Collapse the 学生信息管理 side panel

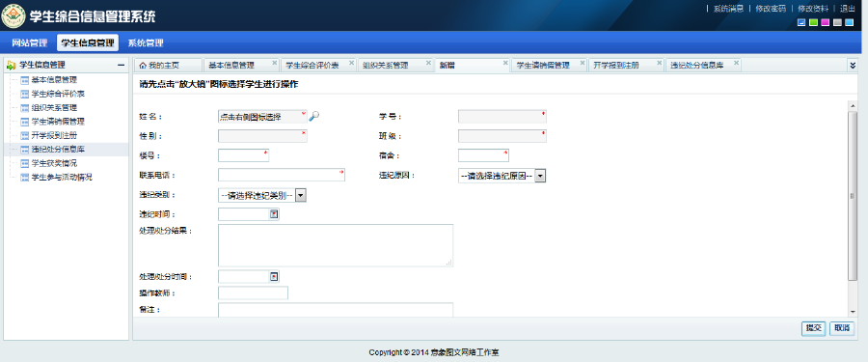click(122, 66)
